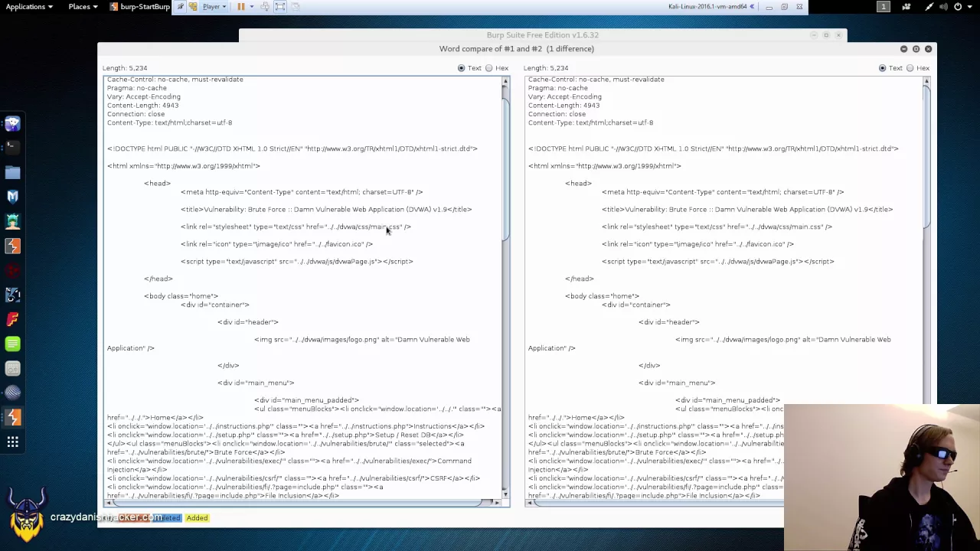Open the Files folder icon in dock
This screenshot has height=551, width=980.
(x=11, y=172)
